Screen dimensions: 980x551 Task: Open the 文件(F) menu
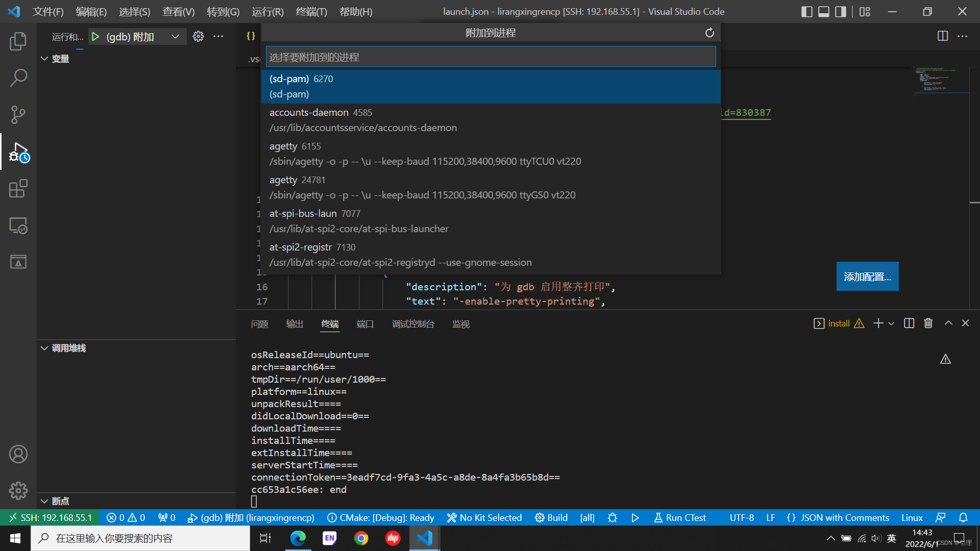[48, 11]
